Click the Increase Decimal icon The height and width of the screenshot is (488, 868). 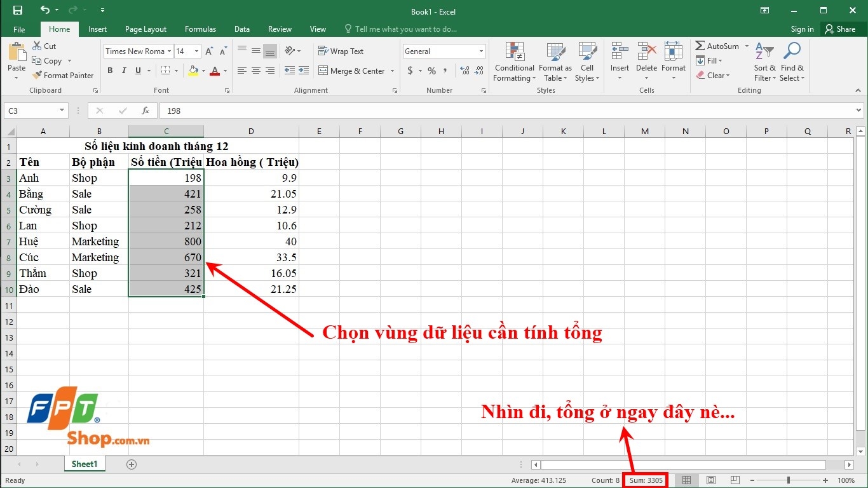[x=465, y=71]
